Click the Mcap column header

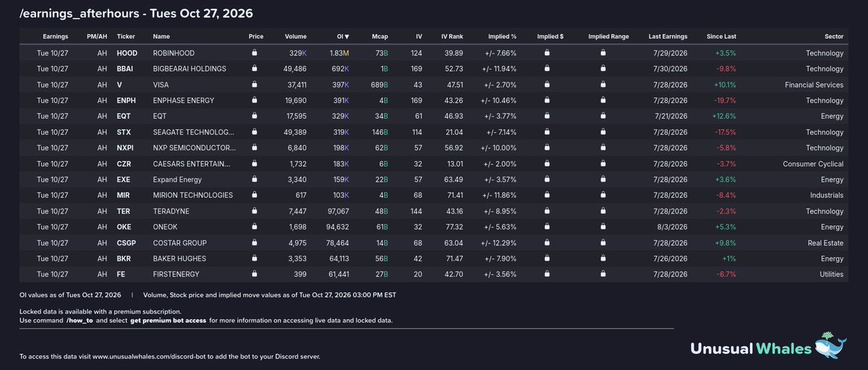tap(380, 36)
